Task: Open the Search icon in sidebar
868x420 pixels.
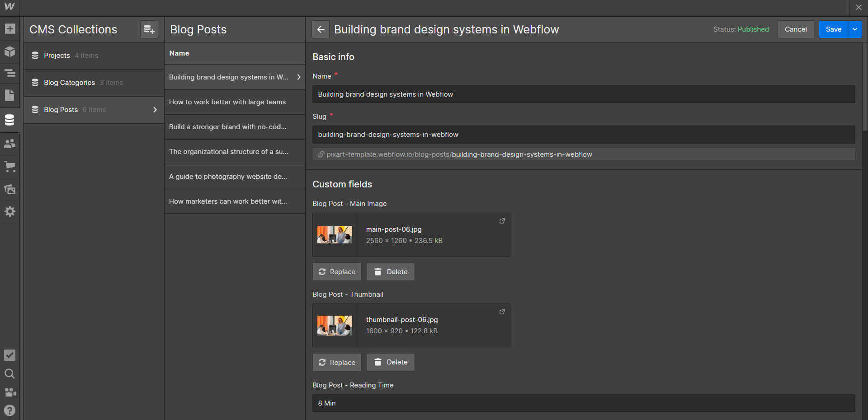Action: click(10, 373)
